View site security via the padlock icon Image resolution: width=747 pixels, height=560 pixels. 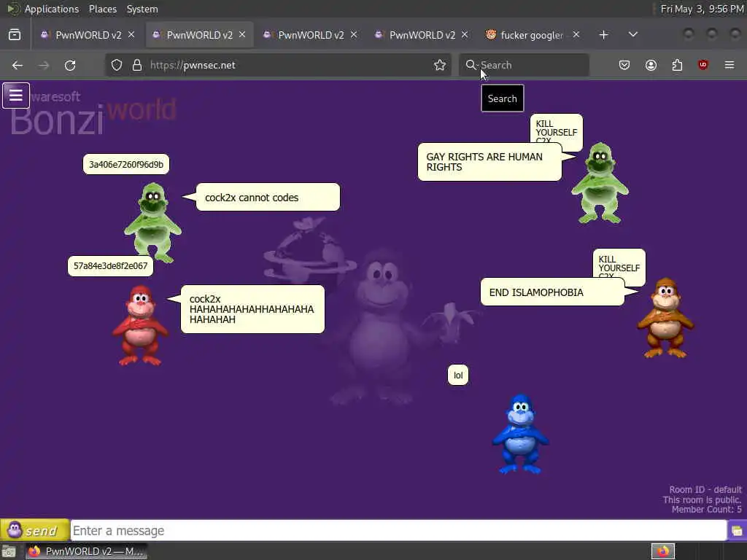point(137,65)
